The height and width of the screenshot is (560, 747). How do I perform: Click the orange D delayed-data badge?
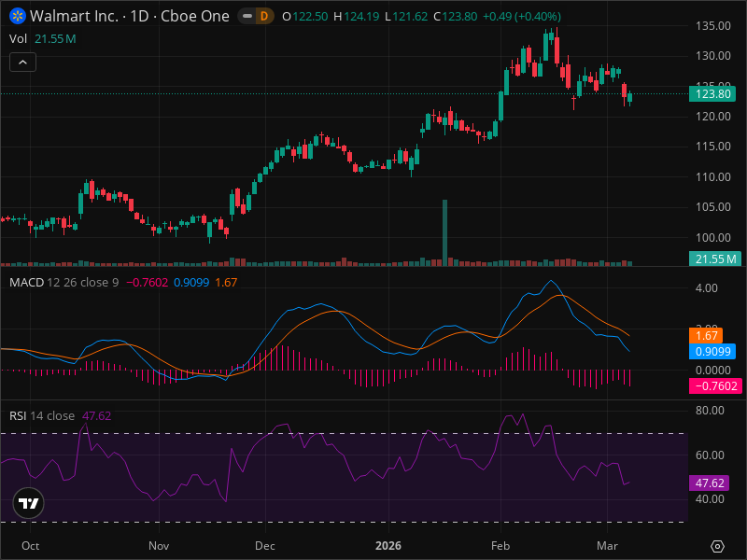pyautogui.click(x=264, y=16)
